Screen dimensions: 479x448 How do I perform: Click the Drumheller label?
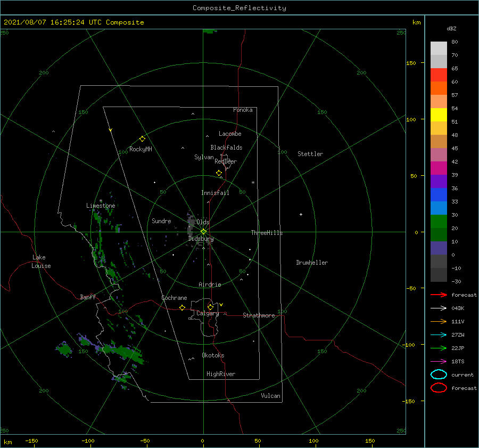click(311, 263)
